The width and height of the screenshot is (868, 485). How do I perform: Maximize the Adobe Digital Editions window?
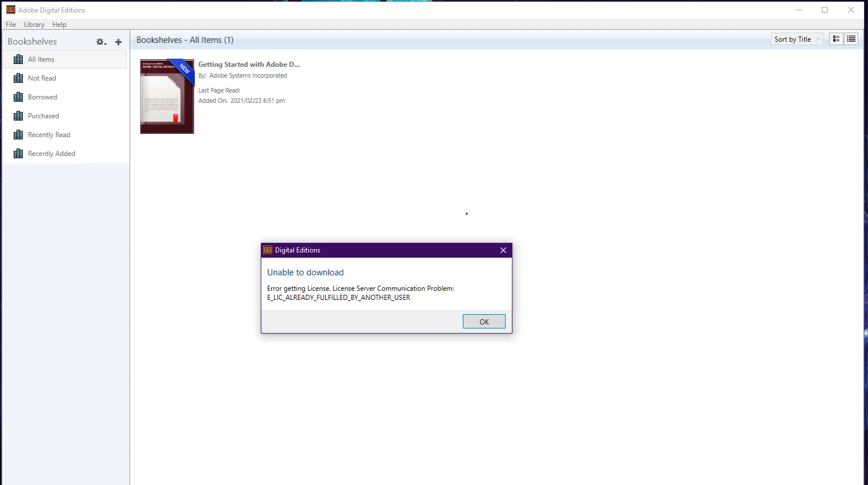825,10
